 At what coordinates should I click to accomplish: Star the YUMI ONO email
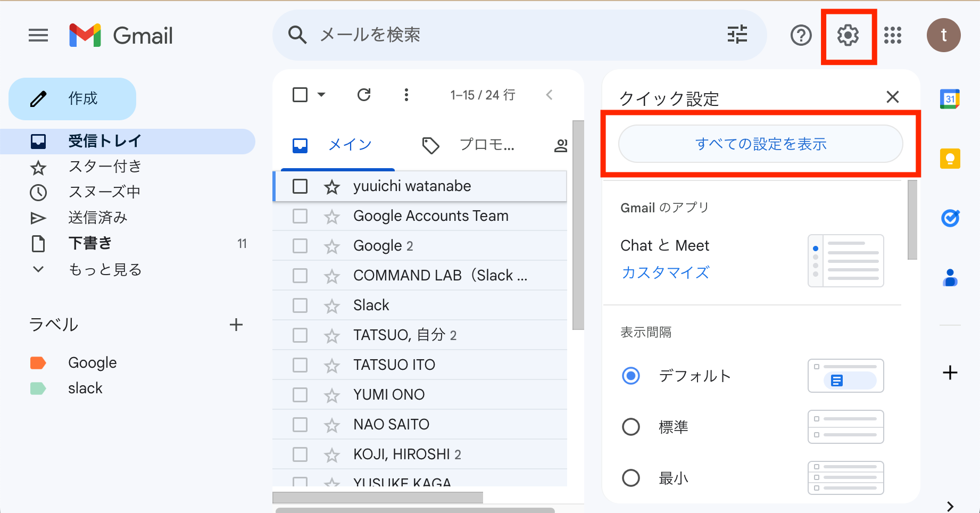(332, 395)
